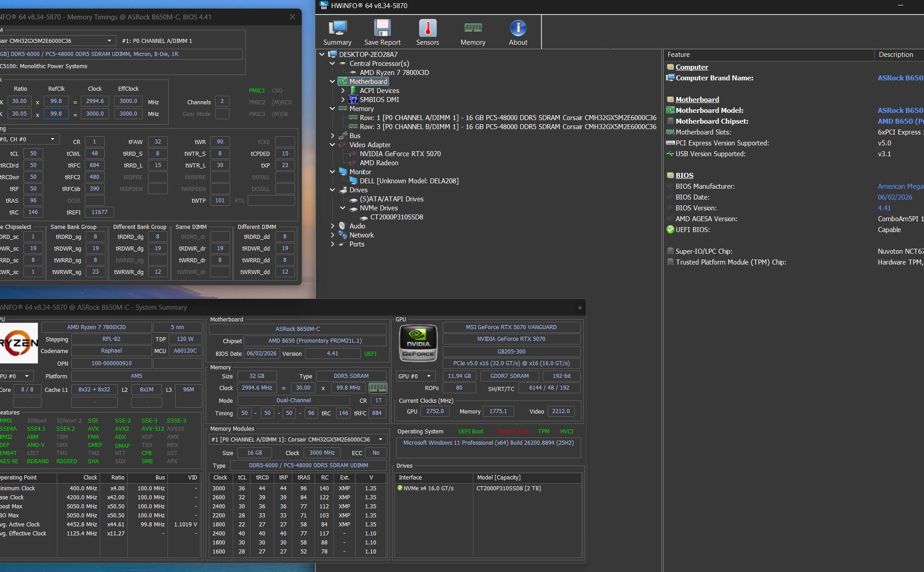
Task: Expand the Audio tree node
Action: point(333,226)
